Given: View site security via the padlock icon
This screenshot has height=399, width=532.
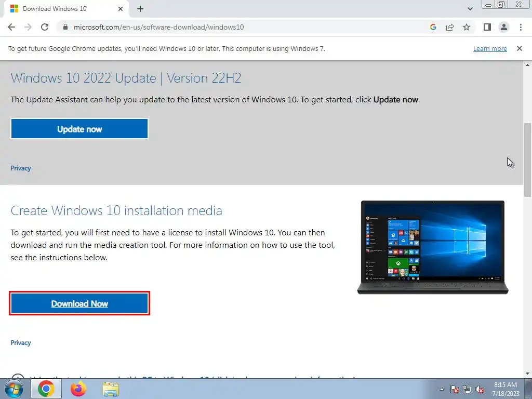Looking at the screenshot, I should (x=65, y=27).
